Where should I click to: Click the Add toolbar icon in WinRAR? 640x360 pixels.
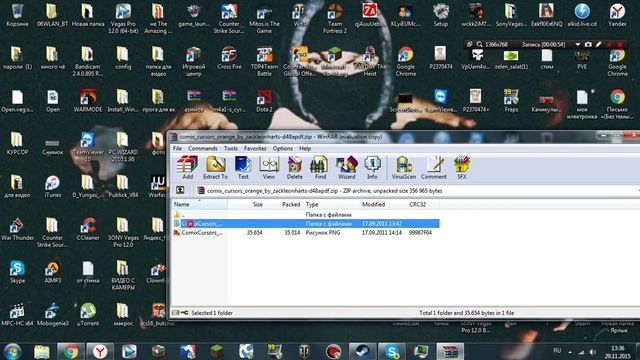187,167
